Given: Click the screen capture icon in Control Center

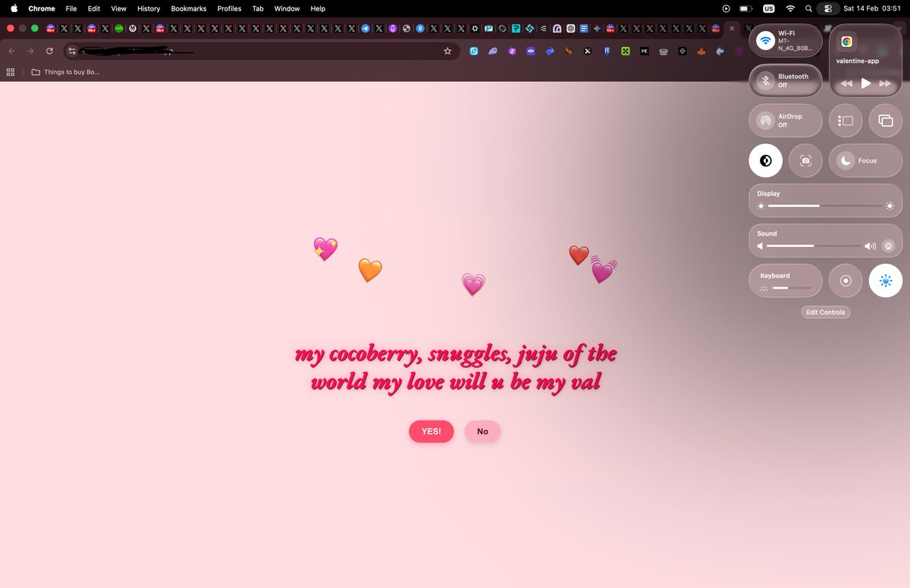Looking at the screenshot, I should coord(805,161).
